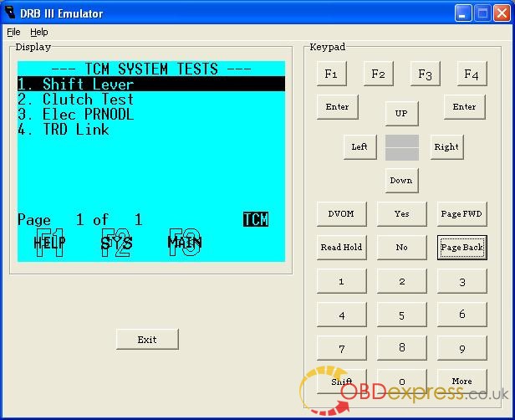This screenshot has width=515, height=420.
Task: Click the F1 keypad button
Action: click(331, 74)
